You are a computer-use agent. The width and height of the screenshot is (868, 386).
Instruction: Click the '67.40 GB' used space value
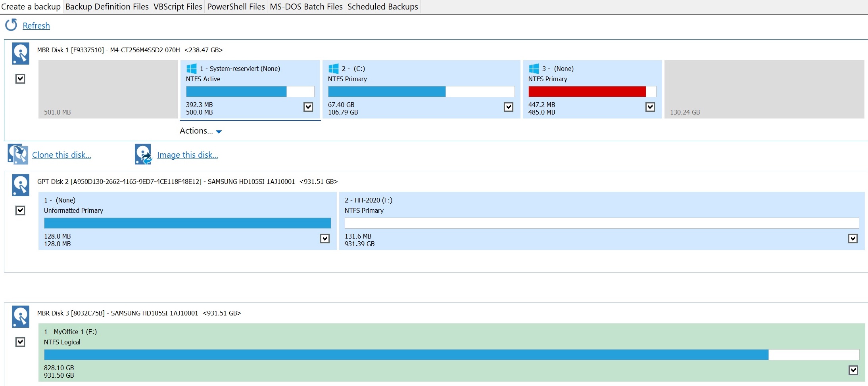(342, 105)
